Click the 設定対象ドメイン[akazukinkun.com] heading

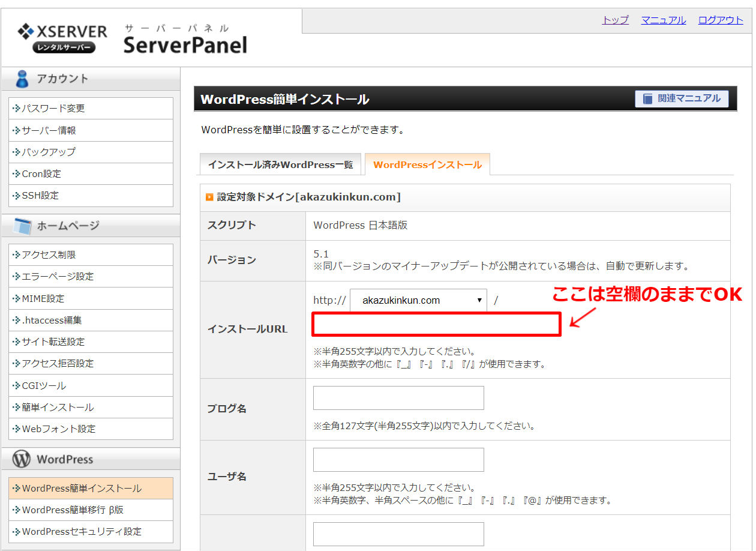(x=308, y=197)
